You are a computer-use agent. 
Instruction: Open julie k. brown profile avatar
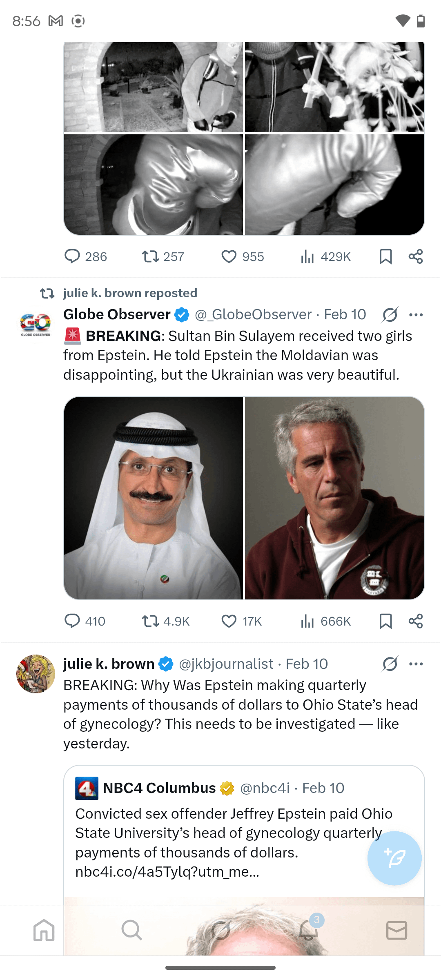(36, 674)
